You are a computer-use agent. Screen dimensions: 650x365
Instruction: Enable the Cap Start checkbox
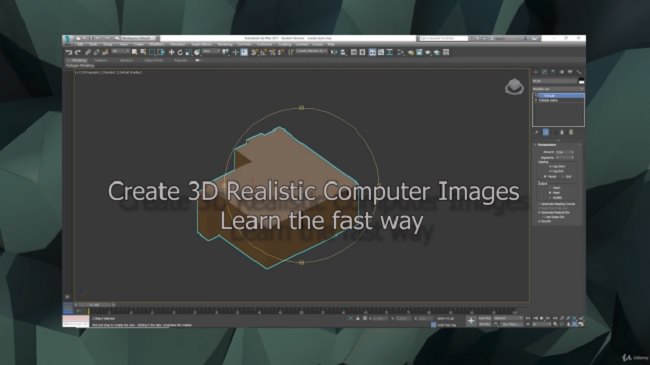pyautogui.click(x=551, y=166)
